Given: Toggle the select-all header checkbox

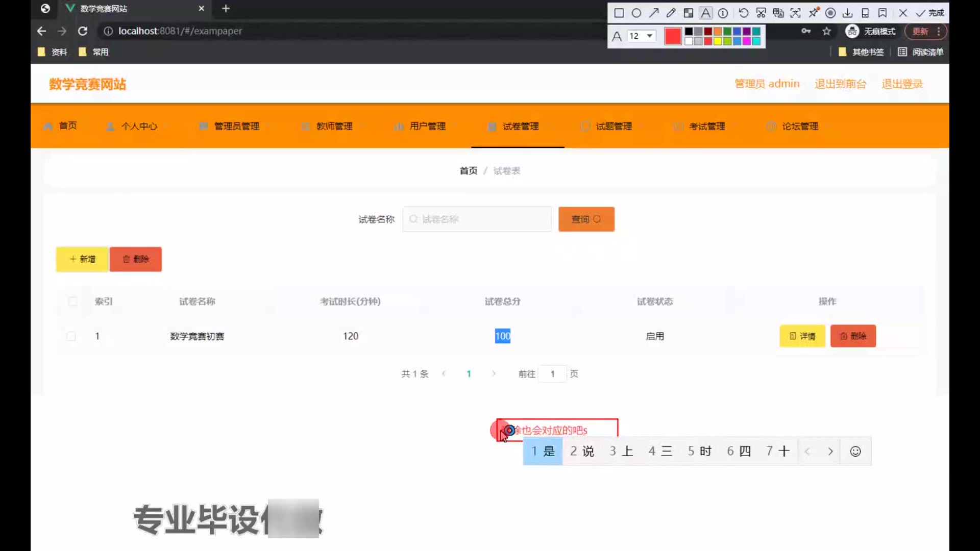Looking at the screenshot, I should [72, 302].
